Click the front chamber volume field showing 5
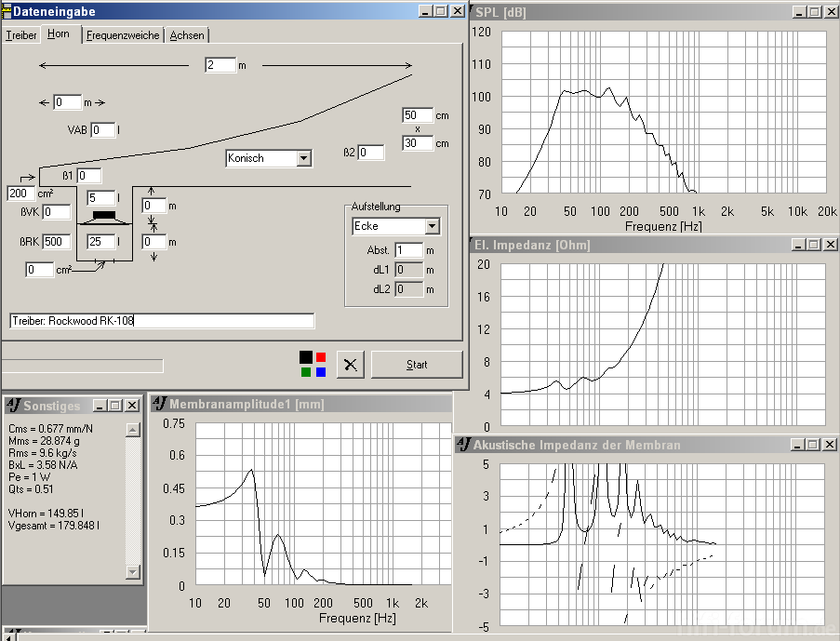 (101, 198)
